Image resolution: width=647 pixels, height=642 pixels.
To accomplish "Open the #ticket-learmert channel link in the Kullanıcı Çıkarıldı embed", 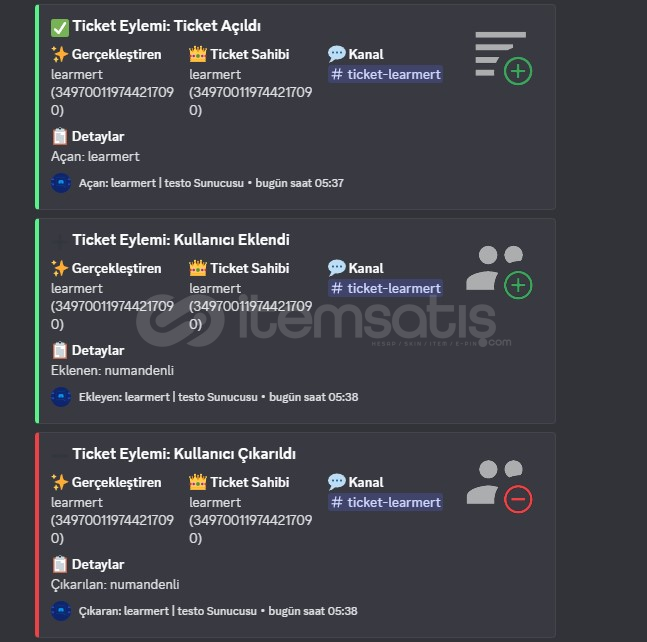I will pyautogui.click(x=385, y=502).
